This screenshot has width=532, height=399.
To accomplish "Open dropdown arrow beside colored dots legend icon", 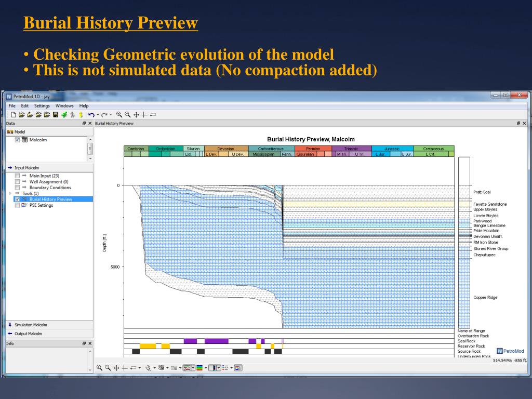I will [x=231, y=368].
